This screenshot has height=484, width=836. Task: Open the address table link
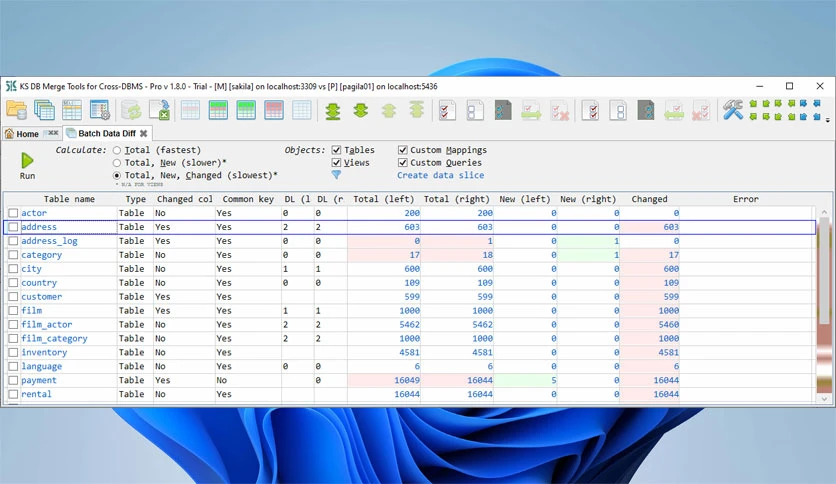pos(39,227)
